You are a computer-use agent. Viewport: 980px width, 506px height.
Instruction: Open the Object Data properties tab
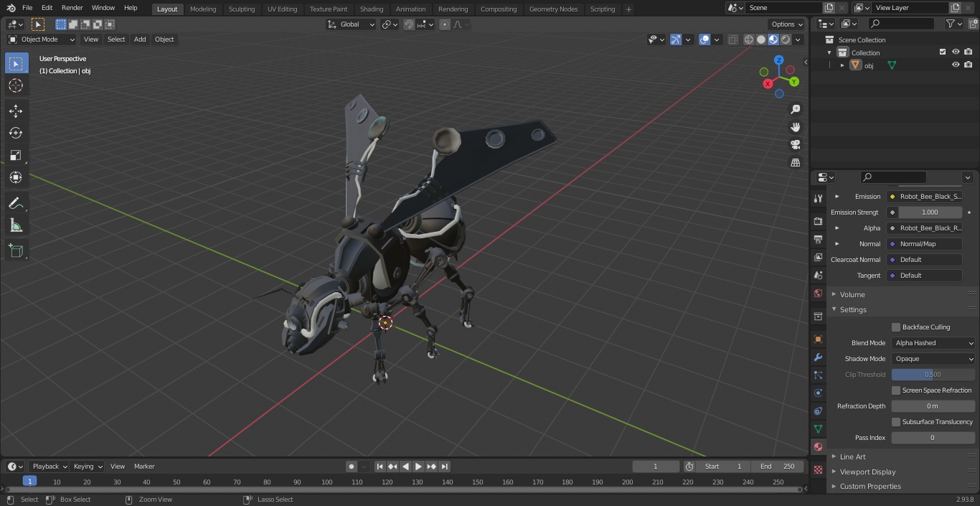click(818, 428)
